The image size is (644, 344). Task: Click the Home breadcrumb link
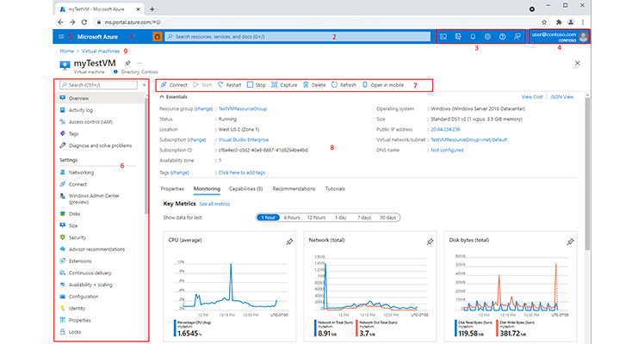point(66,52)
